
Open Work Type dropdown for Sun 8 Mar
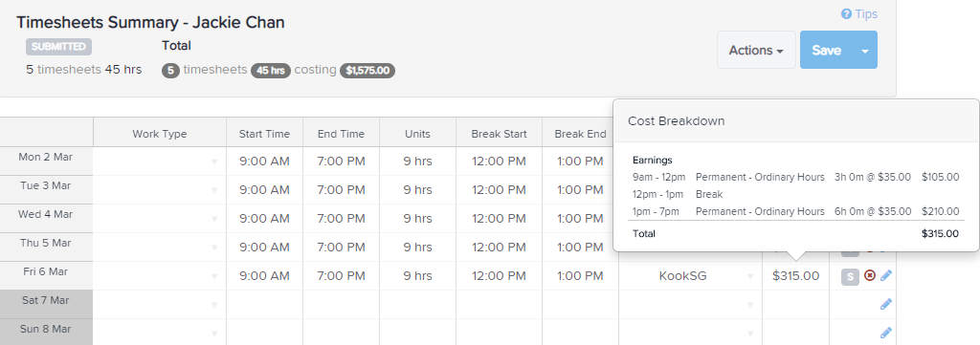tap(214, 334)
